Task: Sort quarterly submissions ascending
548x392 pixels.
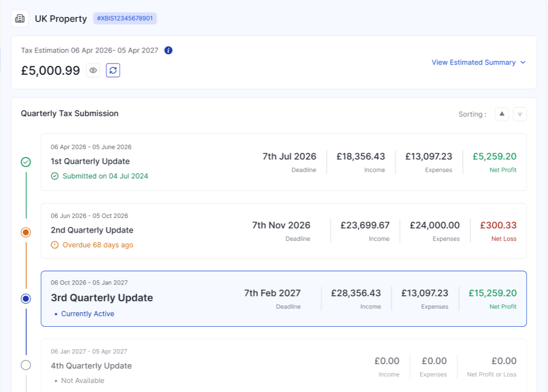Action: pyautogui.click(x=501, y=114)
